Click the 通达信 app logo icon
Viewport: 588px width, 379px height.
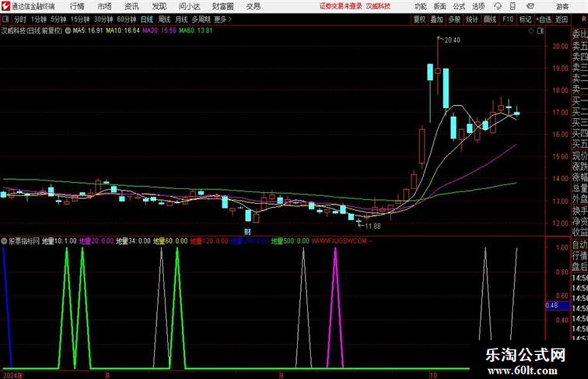[x=6, y=6]
